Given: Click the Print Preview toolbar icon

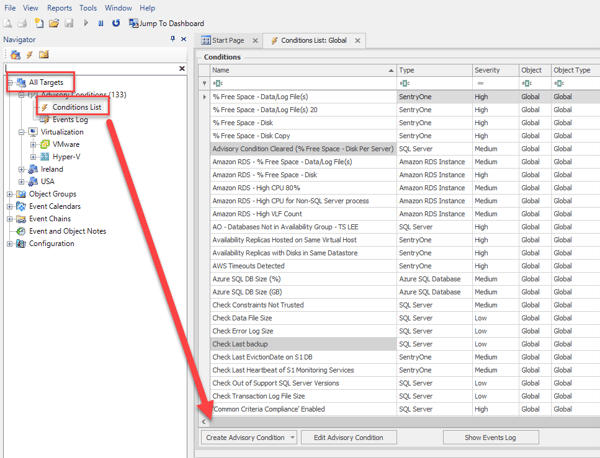Looking at the screenshot, I should tap(8, 23).
